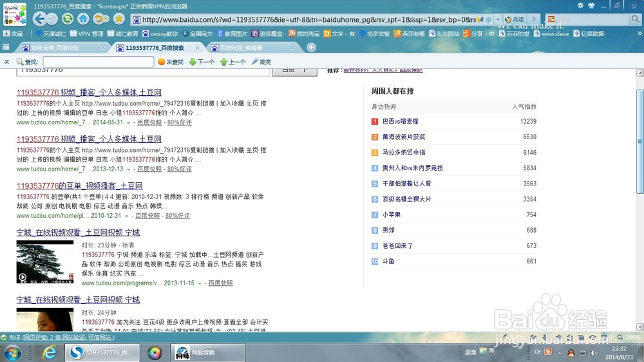Open the 诚仁教育 bookmark folder
644x362 pixels.
point(123,33)
